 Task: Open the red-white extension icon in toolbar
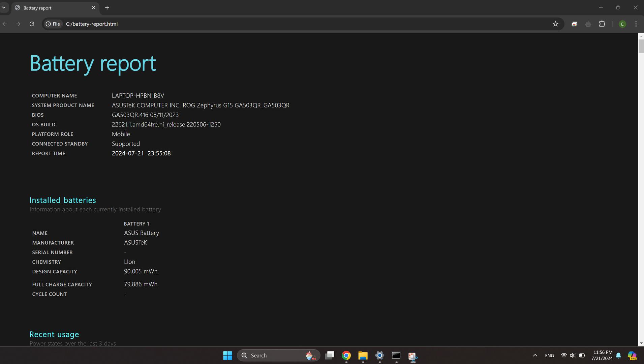[574, 24]
